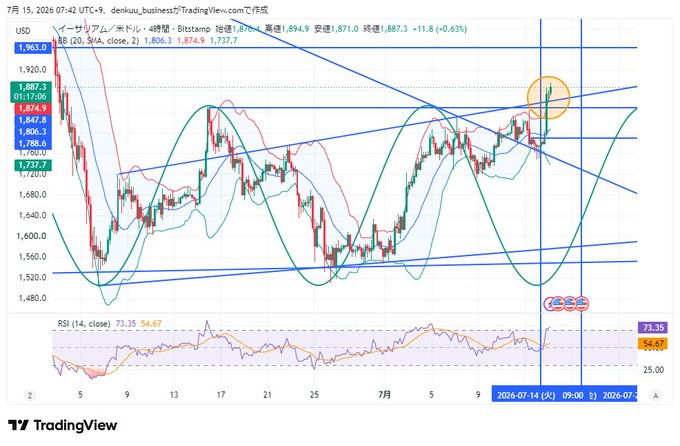
Task: Click the orange circle drawing on latest candles
Action: click(548, 98)
